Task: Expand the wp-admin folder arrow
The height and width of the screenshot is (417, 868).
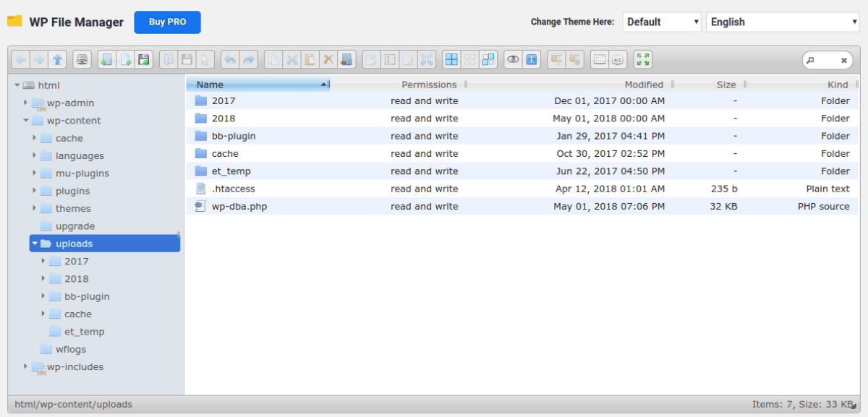Action: (26, 103)
